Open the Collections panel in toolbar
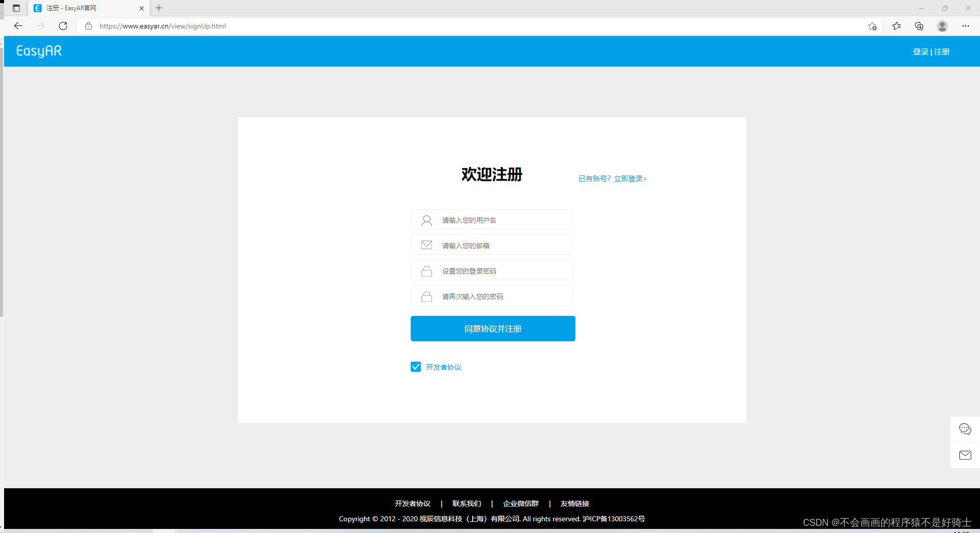 (918, 26)
